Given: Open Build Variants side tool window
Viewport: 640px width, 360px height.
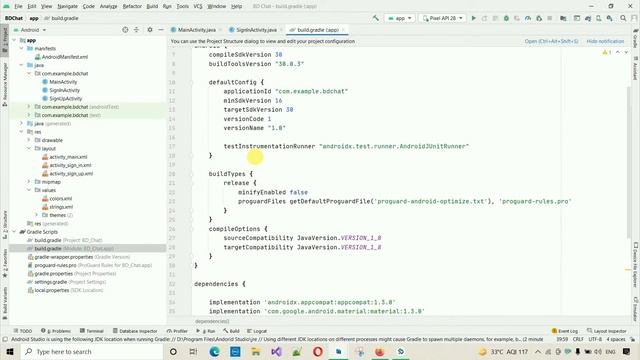Looking at the screenshot, I should point(5,304).
